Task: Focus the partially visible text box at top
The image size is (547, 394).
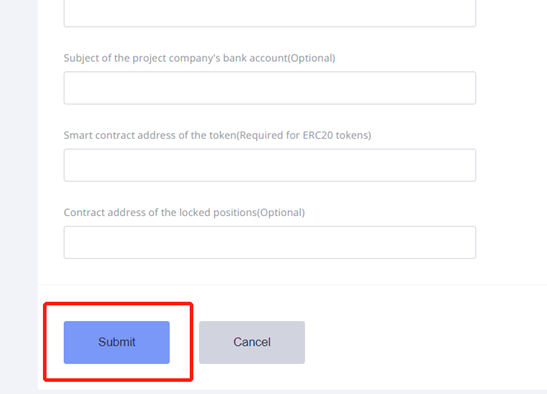Action: click(x=270, y=13)
